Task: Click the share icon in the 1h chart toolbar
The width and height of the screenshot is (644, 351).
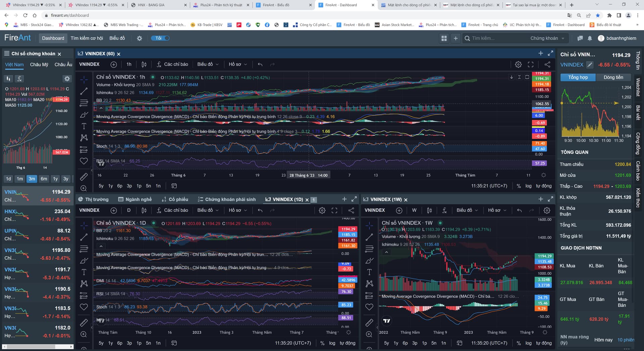Action: click(x=547, y=64)
